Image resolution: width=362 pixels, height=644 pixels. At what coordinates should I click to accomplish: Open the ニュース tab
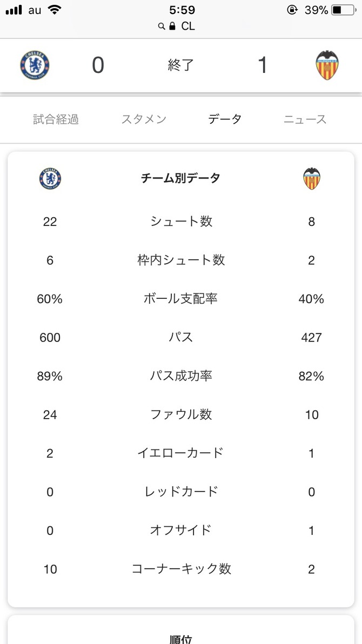pyautogui.click(x=305, y=119)
